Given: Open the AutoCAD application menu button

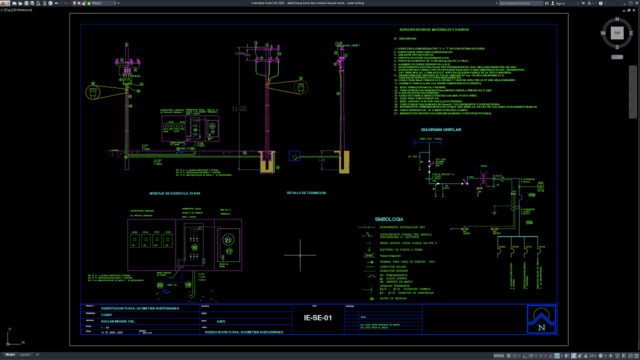Looking at the screenshot, I should point(5,3).
